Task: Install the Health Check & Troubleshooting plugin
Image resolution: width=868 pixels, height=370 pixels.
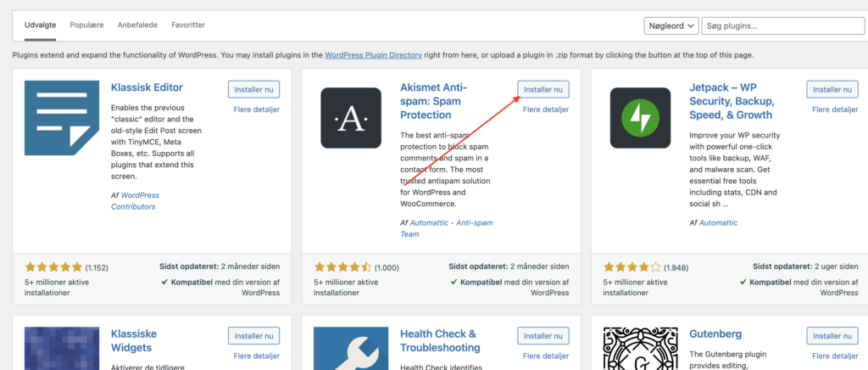Action: click(543, 336)
